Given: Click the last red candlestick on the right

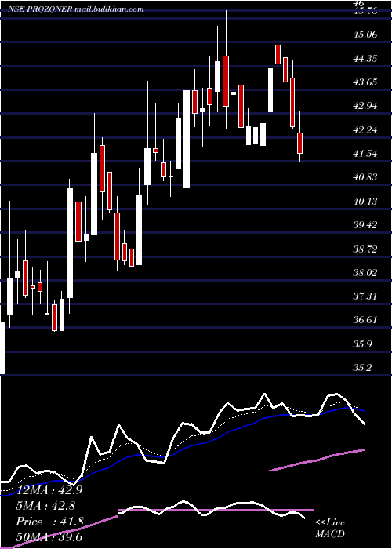Looking at the screenshot, I should click(x=300, y=143).
